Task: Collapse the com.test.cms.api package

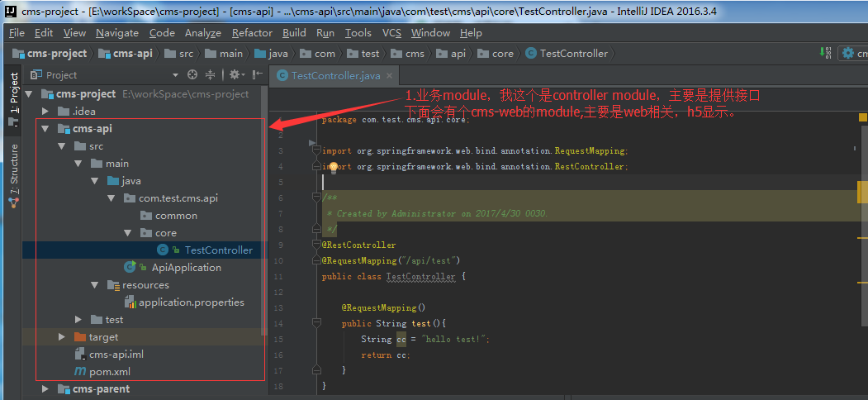Action: (111, 198)
